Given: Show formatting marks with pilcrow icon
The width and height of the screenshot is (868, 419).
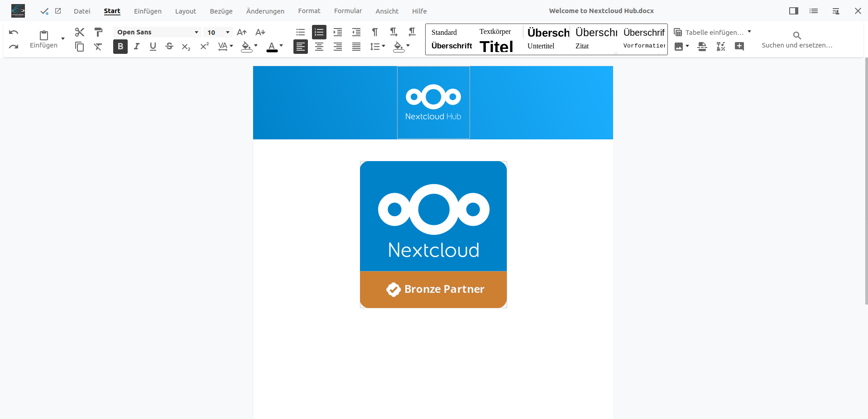Looking at the screenshot, I should [x=375, y=32].
